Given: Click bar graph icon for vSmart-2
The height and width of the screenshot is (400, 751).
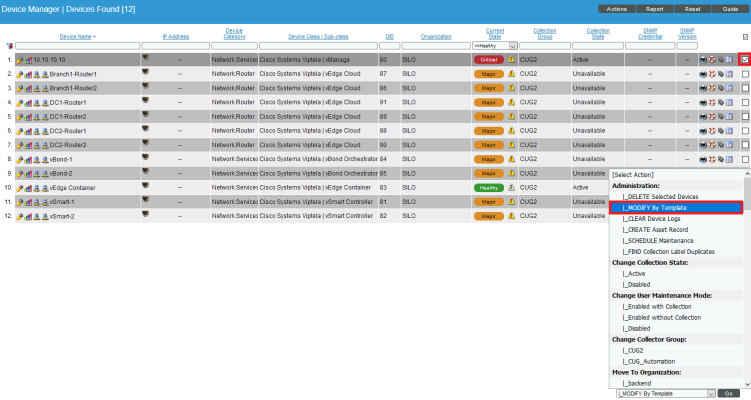Looking at the screenshot, I should click(x=28, y=217).
